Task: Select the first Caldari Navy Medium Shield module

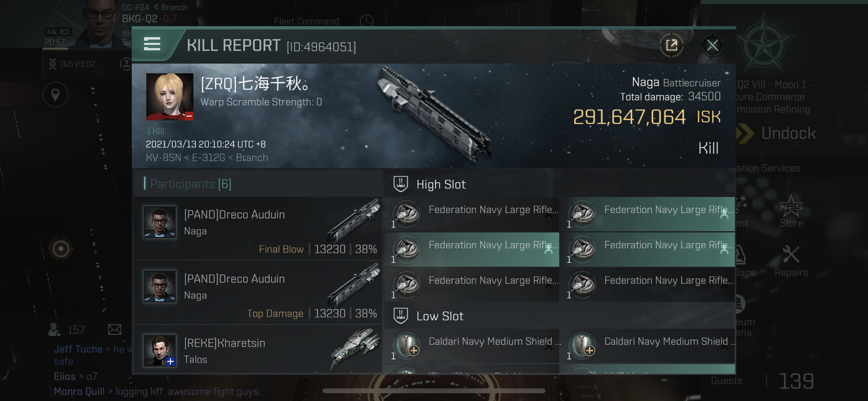Action: pyautogui.click(x=472, y=346)
